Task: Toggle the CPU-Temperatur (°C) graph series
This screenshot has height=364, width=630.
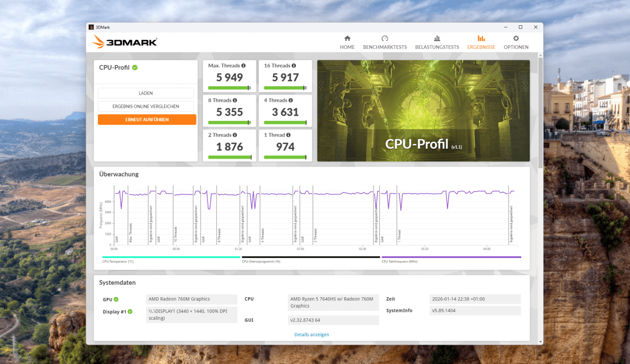Action: coord(117,261)
